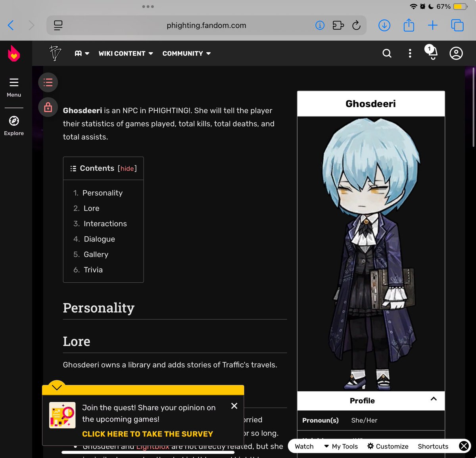Screen dimensions: 476x458
Task: Collapse the Profile section chevron
Action: tap(434, 399)
